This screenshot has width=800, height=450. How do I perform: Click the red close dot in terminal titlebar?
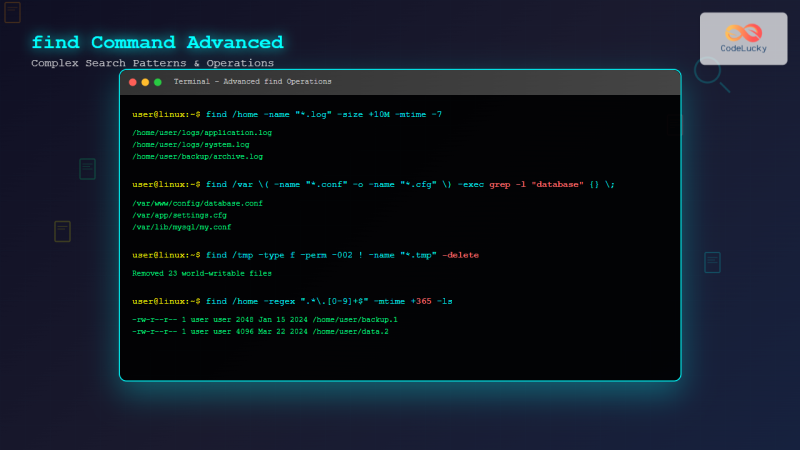tap(133, 82)
